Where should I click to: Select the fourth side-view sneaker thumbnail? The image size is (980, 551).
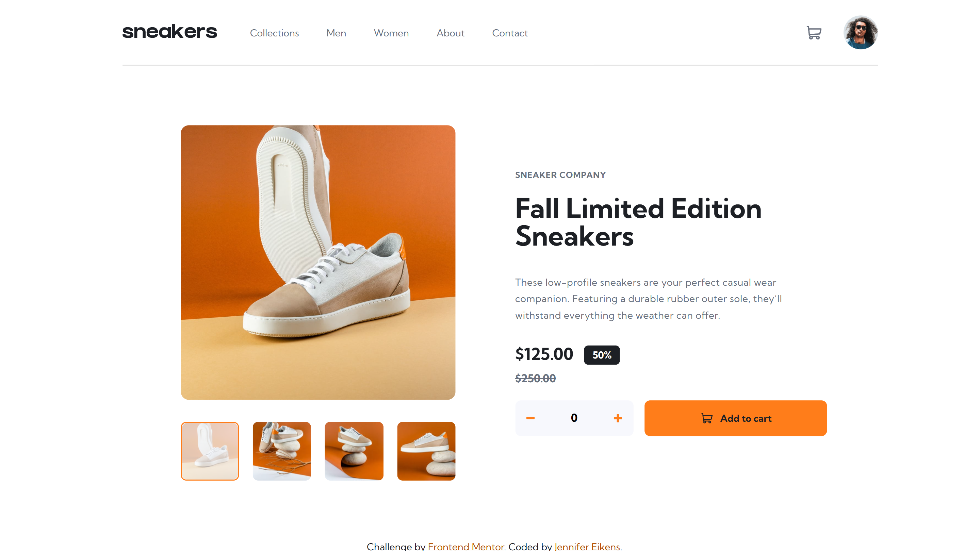[x=426, y=451]
